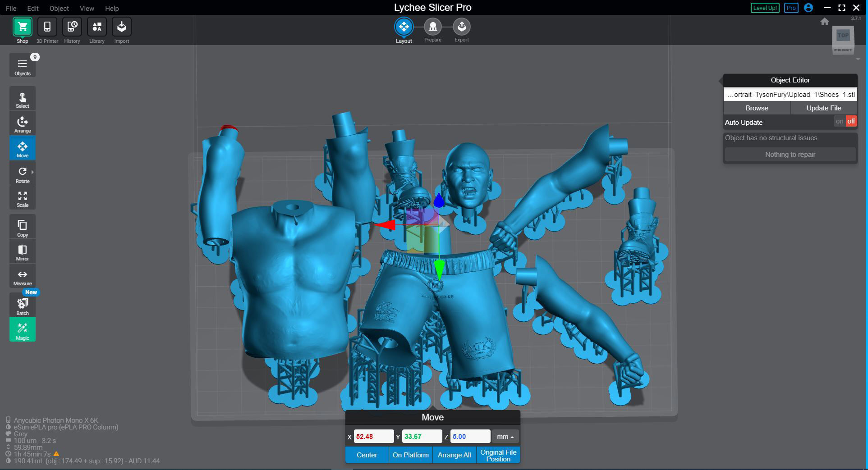868x470 pixels.
Task: Open the Object menu
Action: tap(59, 8)
